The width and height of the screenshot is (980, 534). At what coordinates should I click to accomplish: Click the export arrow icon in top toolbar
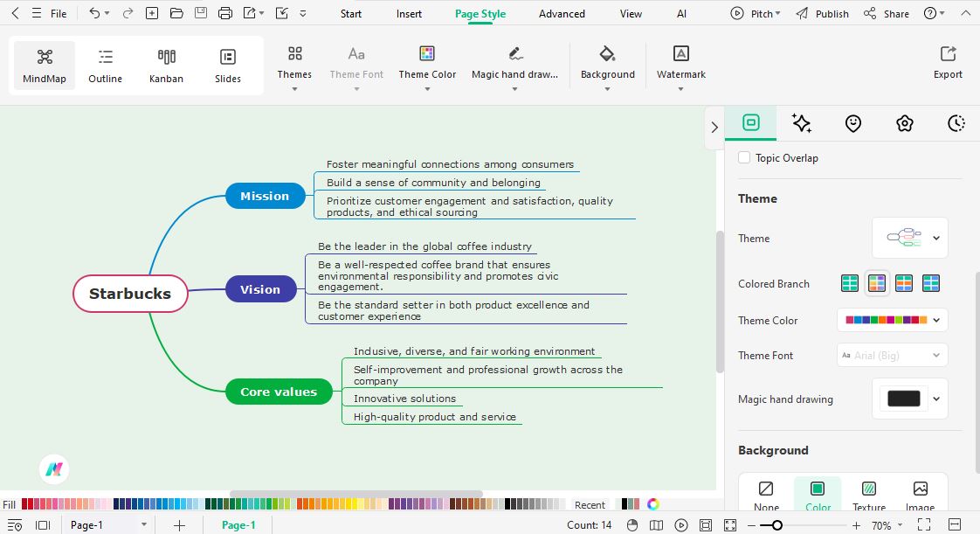tap(250, 13)
